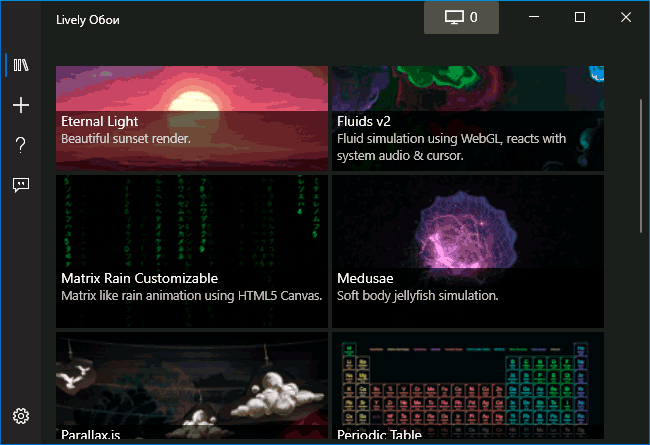Choose the Matrix Rain Customizable wallpaper
The image size is (650, 445).
(x=192, y=251)
